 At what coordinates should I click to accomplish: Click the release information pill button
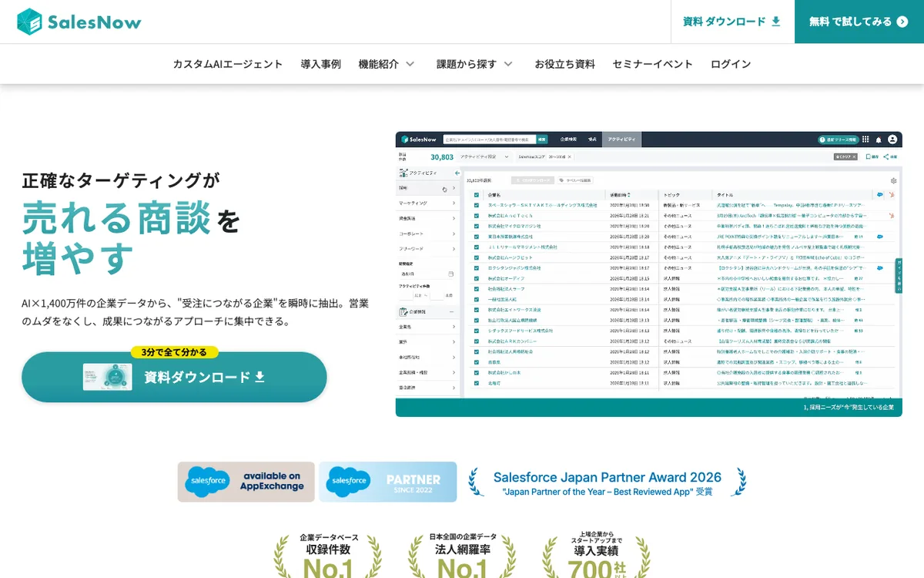click(x=837, y=139)
